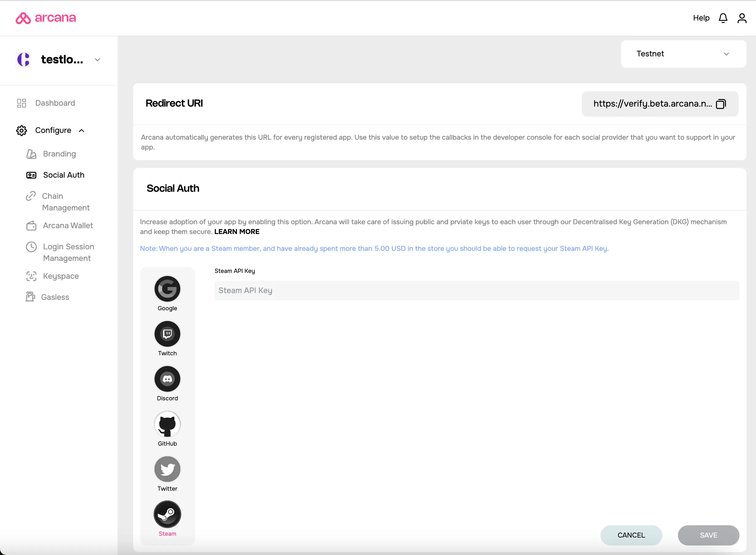The height and width of the screenshot is (555, 756).
Task: Click the Social Auth ID card icon
Action: coord(31,176)
